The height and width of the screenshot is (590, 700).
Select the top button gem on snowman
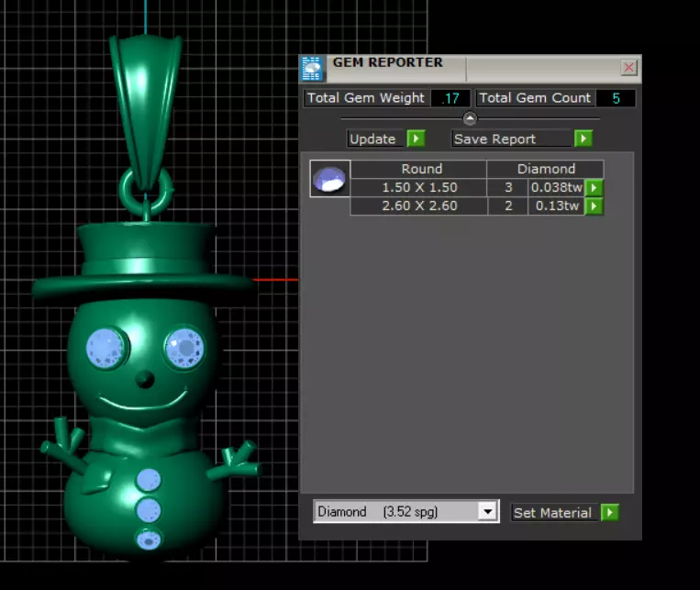point(149,480)
